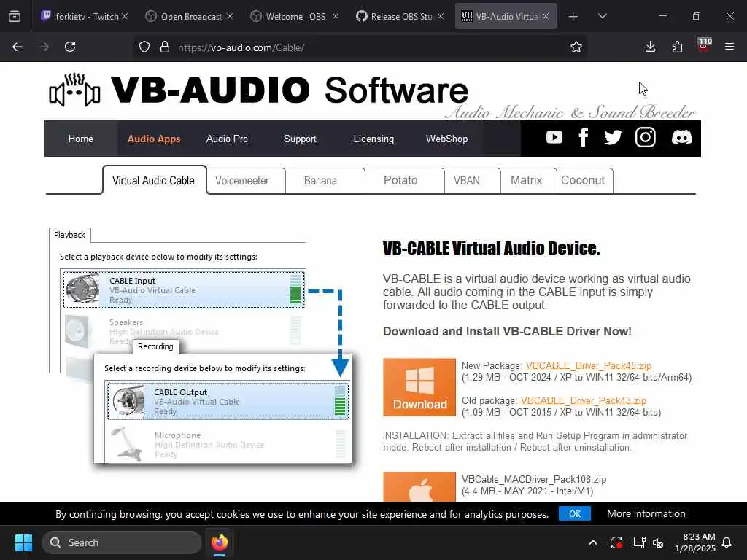The width and height of the screenshot is (747, 560).
Task: Open the Support menu item
Action: click(300, 139)
